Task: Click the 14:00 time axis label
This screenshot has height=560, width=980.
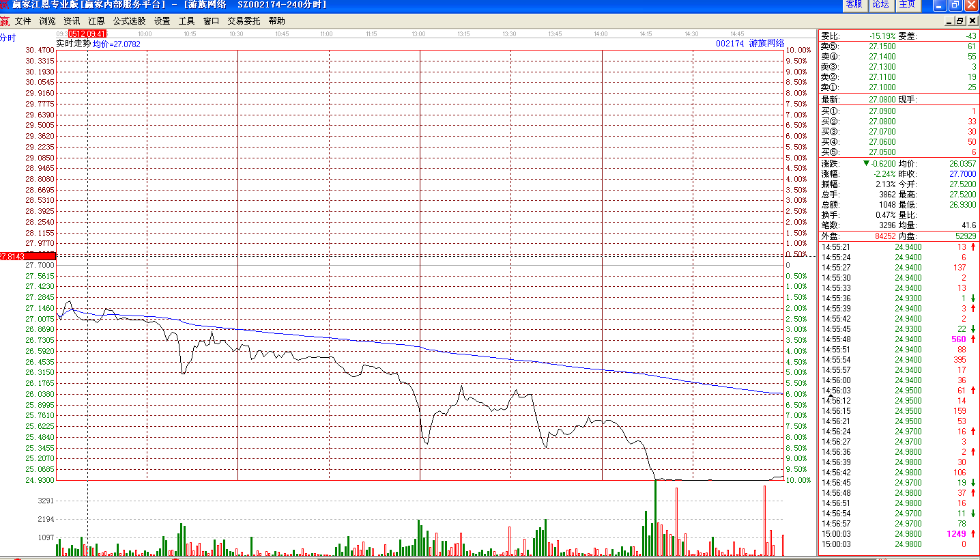Action: [601, 33]
